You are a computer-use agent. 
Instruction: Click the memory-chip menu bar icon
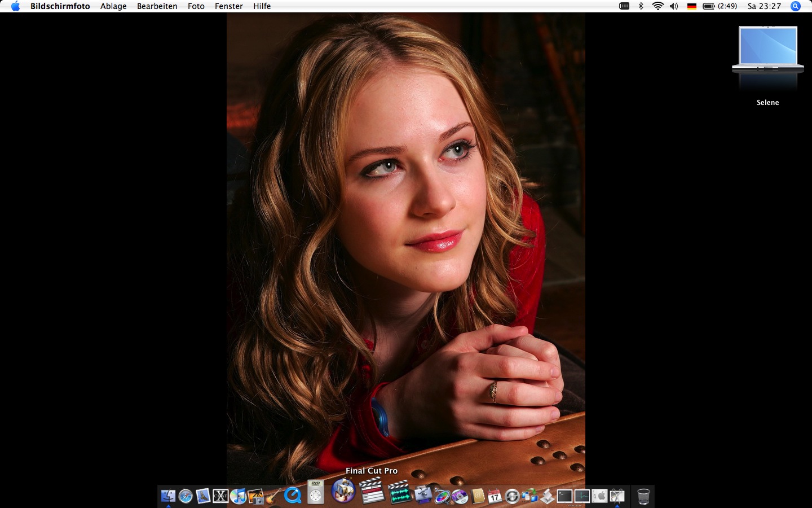tap(624, 6)
